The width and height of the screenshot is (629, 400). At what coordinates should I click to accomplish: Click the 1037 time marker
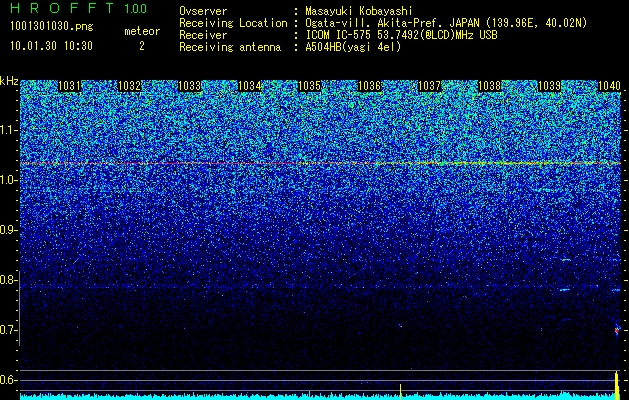tap(429, 86)
